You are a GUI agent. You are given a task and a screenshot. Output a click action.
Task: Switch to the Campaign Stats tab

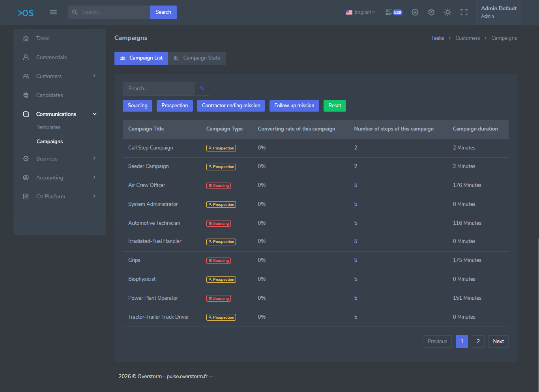coord(197,58)
